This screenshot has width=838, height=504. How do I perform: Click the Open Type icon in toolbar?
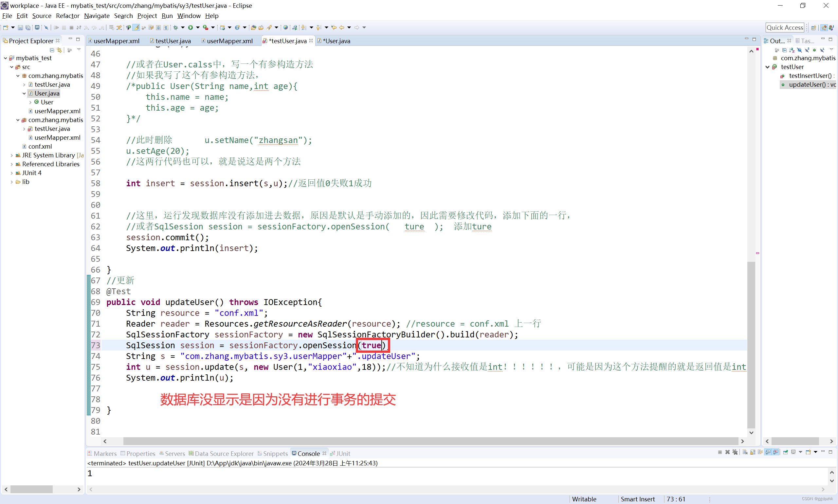253,27
